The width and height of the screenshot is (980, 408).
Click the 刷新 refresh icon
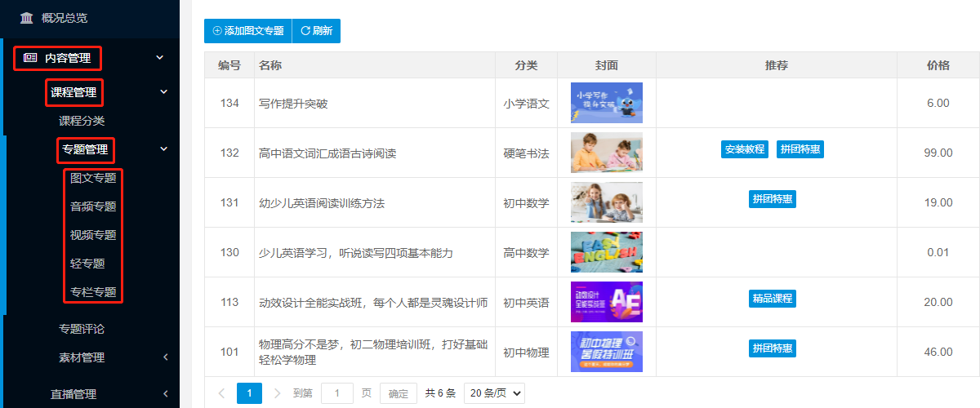point(305,31)
